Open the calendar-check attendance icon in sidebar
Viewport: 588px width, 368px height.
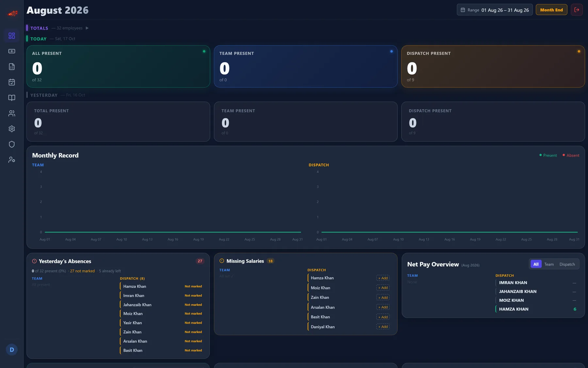click(12, 82)
